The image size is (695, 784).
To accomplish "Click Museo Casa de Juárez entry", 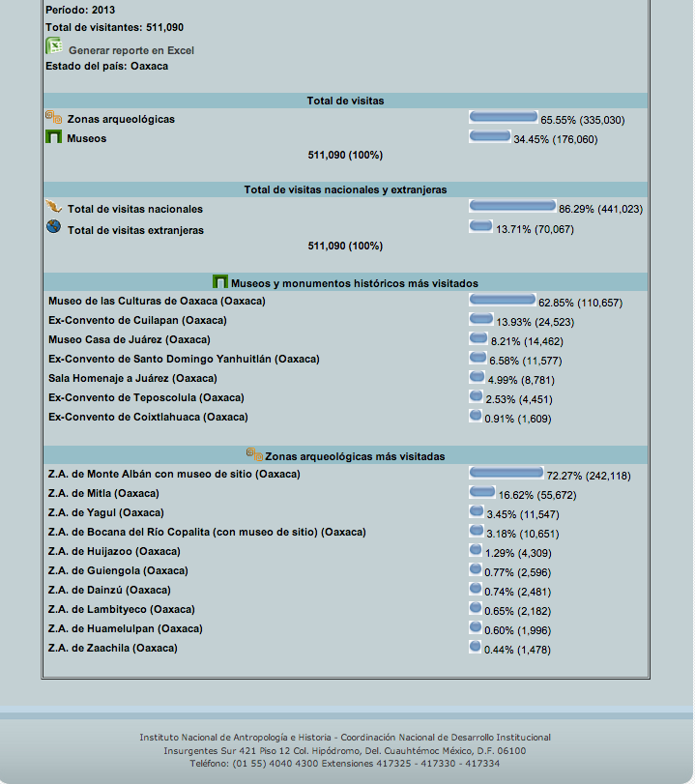I will (x=129, y=340).
